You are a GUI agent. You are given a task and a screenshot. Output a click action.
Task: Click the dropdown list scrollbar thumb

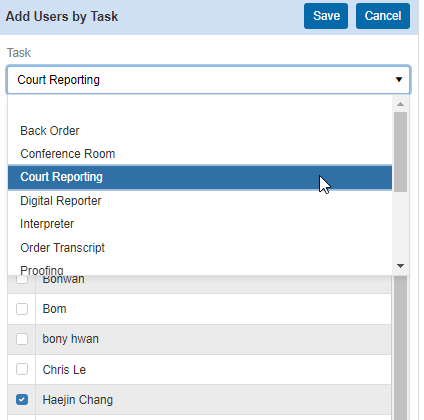click(400, 152)
